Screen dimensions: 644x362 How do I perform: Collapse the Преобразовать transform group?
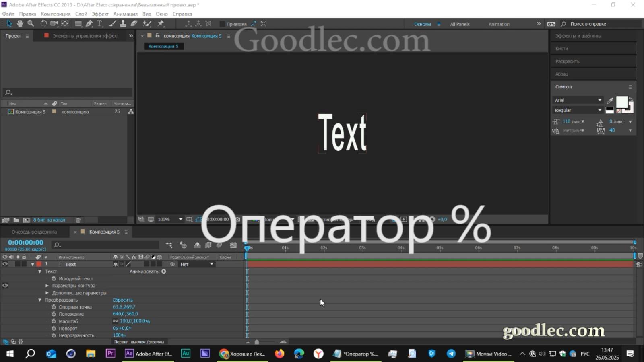tap(39, 300)
